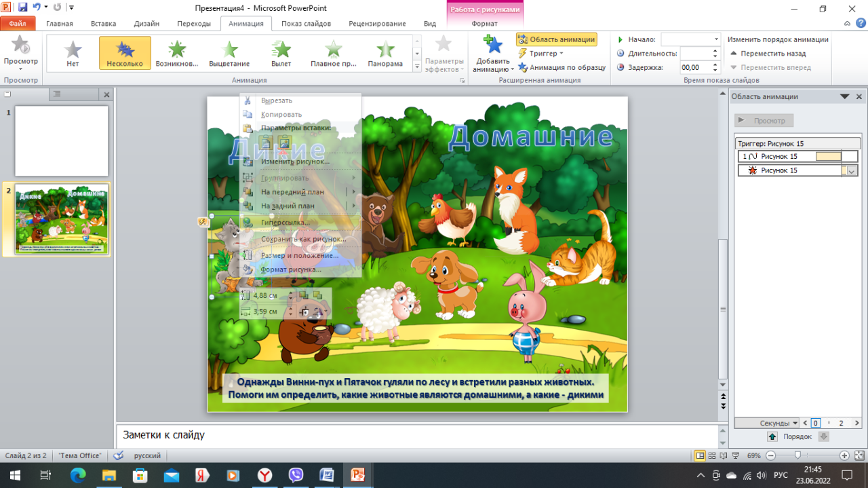Switch to the Вставка tab
The width and height of the screenshot is (868, 488).
[103, 23]
